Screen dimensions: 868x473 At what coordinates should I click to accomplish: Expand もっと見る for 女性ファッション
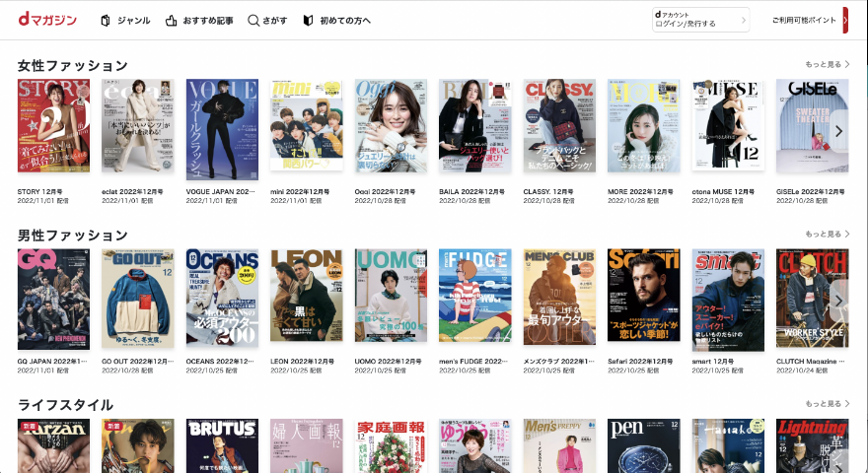click(827, 64)
